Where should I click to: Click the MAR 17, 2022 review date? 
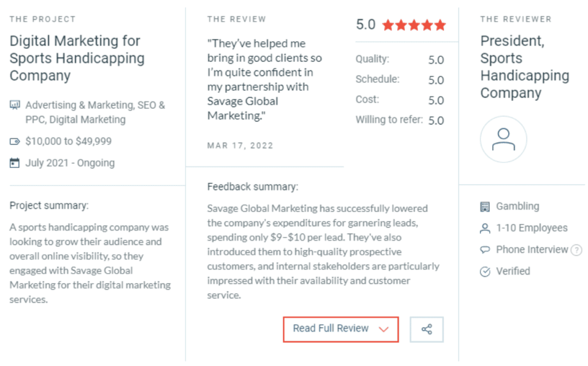pyautogui.click(x=240, y=146)
